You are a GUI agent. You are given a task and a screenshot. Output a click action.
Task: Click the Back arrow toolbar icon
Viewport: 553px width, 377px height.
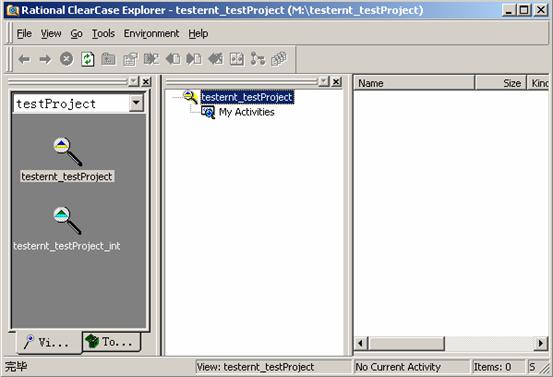(x=24, y=59)
